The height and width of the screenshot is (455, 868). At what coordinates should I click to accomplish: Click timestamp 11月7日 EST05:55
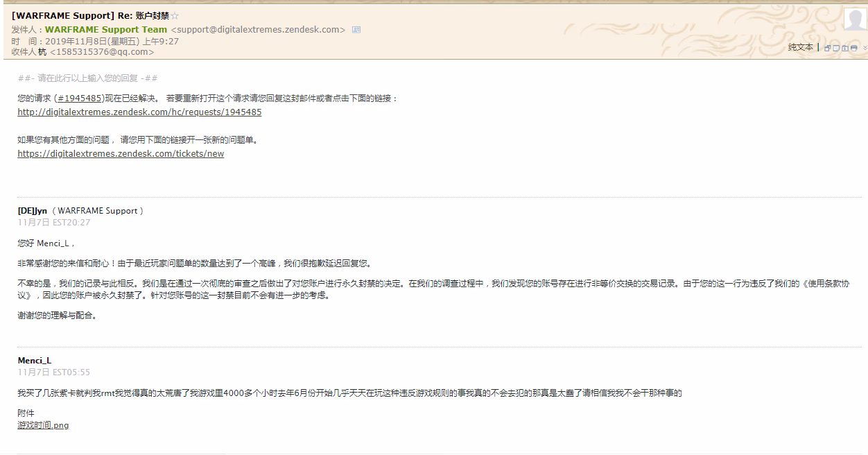[54, 372]
